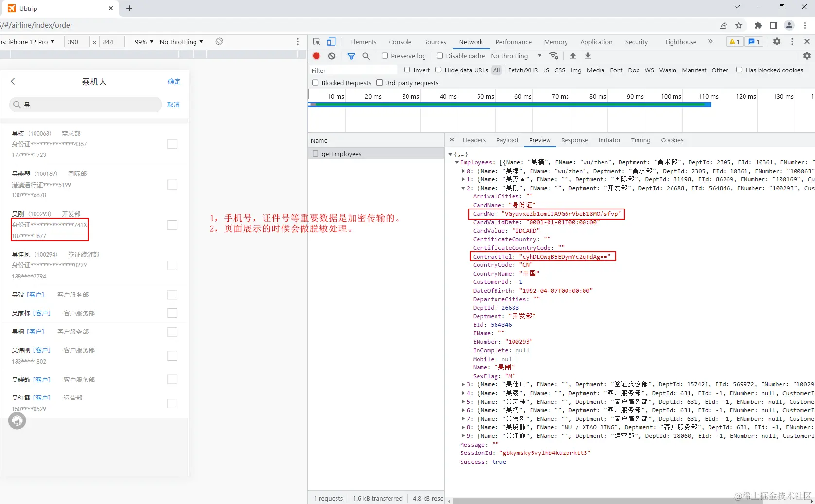
Task: Cancel search with 取消
Action: [174, 104]
